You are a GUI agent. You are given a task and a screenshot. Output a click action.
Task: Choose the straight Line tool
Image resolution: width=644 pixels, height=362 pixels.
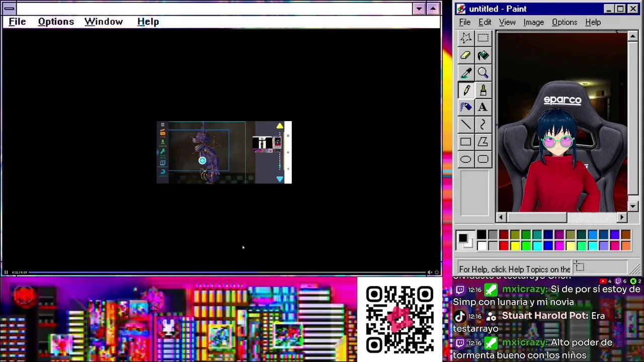[x=466, y=125]
